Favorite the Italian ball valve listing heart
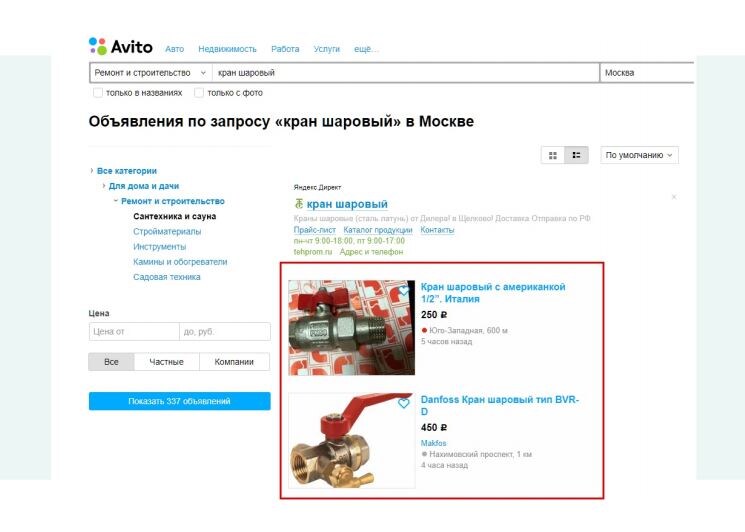This screenshot has height=532, width=745. pyautogui.click(x=403, y=290)
